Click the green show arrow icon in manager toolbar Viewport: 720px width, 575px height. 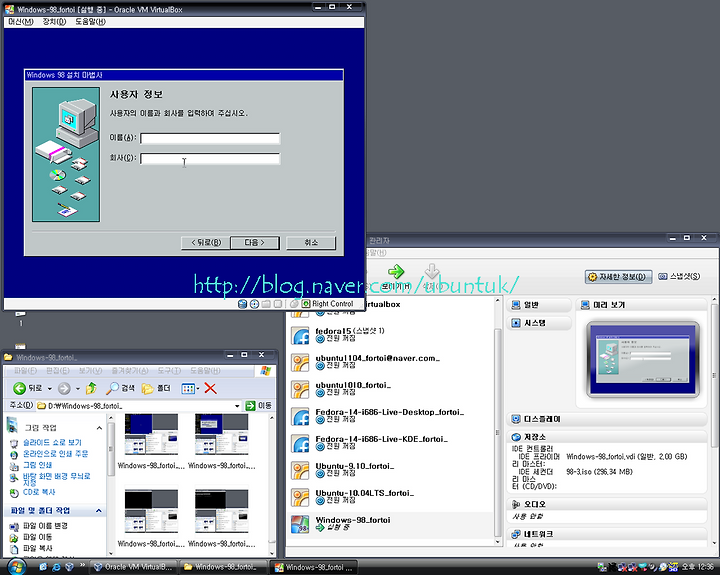click(x=396, y=271)
